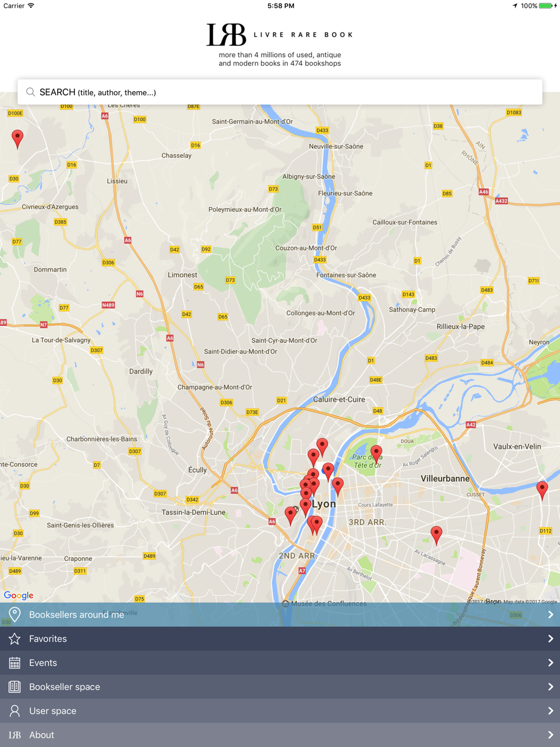Tap the 'Sathonay-Camp' label on the map
This screenshot has height=747, width=560.
(412, 310)
